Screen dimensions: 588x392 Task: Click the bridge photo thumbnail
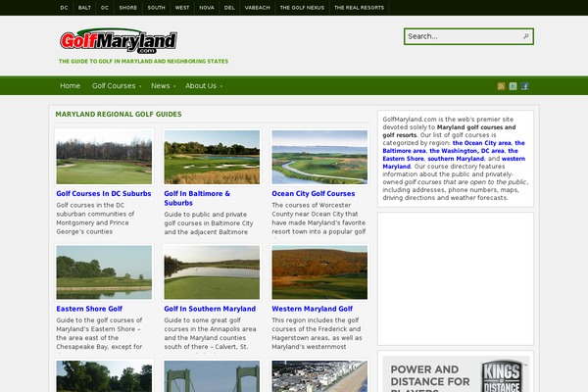click(x=212, y=376)
